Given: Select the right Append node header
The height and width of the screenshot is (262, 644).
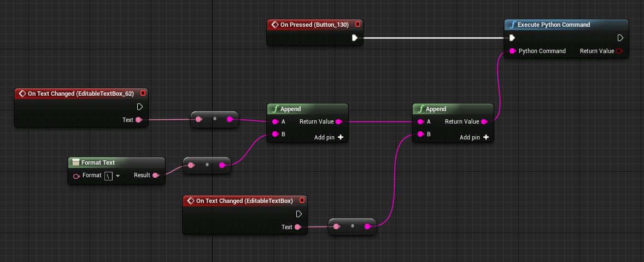Looking at the screenshot, I should [453, 109].
